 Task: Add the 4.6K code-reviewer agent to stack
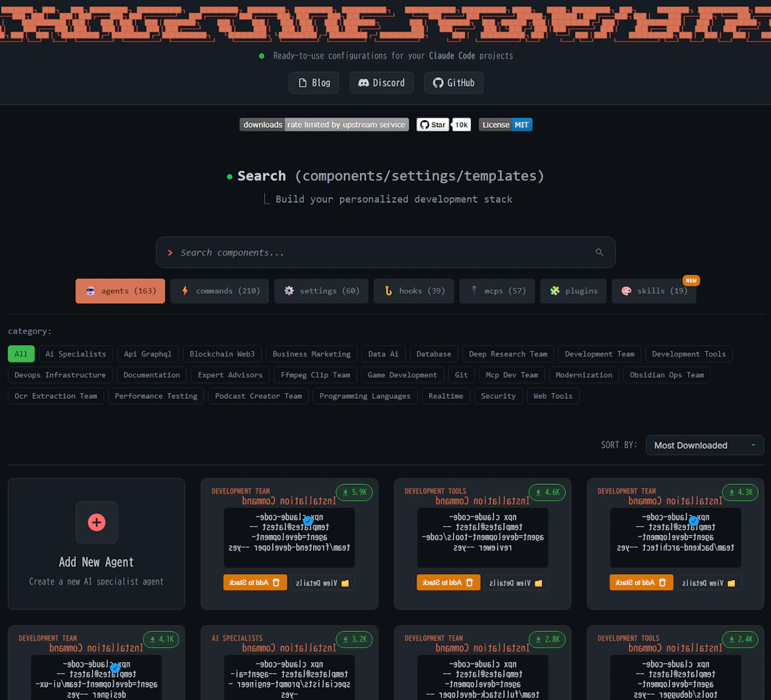point(448,582)
